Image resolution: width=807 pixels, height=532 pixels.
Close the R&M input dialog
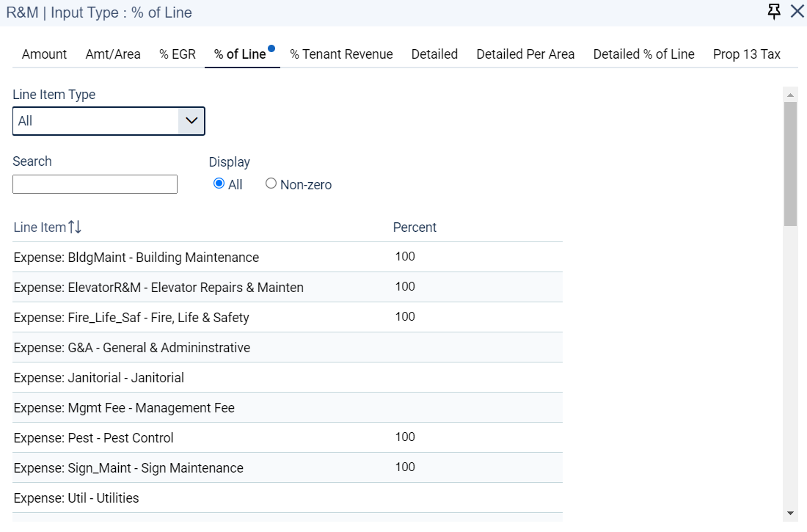pyautogui.click(x=797, y=11)
